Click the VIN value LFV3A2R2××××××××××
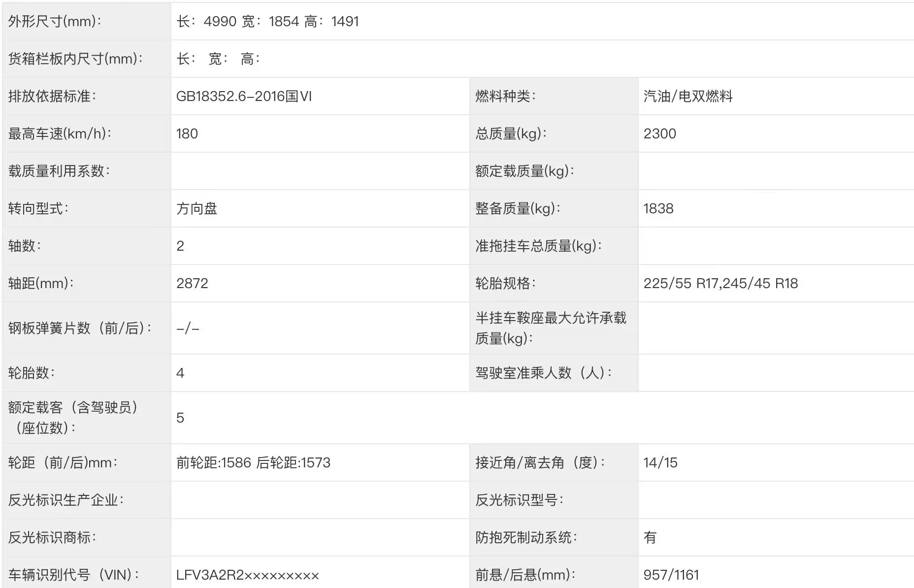This screenshot has height=588, width=914. (249, 574)
